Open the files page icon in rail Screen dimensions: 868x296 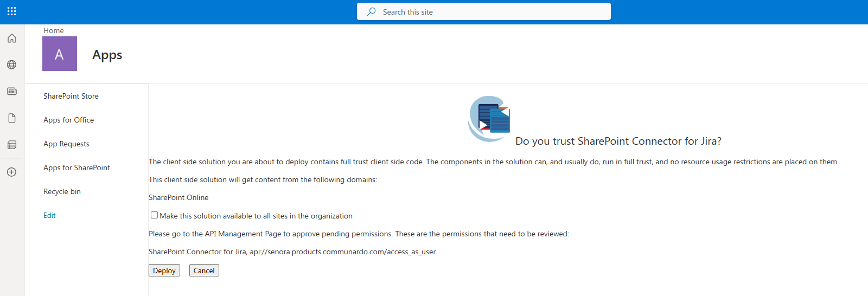tap(12, 118)
